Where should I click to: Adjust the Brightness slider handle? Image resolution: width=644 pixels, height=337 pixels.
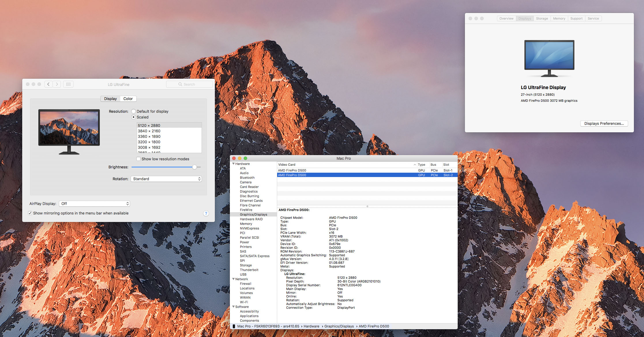click(x=195, y=167)
